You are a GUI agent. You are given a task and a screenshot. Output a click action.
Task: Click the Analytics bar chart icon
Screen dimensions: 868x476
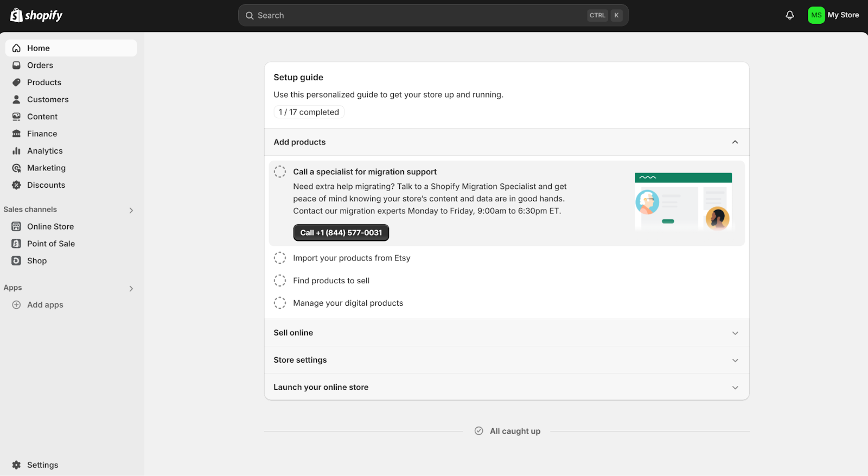16,150
